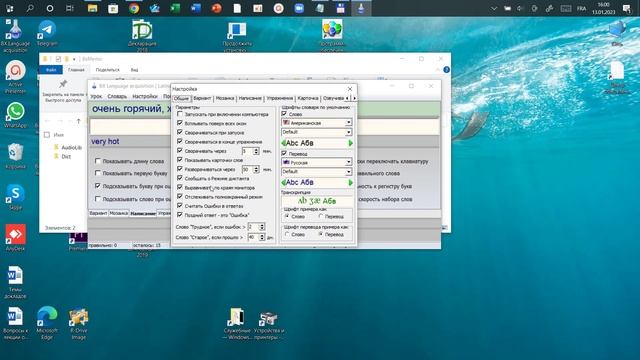Click Excel icon in the taskbar
This screenshot has width=640, height=360.
(x=176, y=8)
